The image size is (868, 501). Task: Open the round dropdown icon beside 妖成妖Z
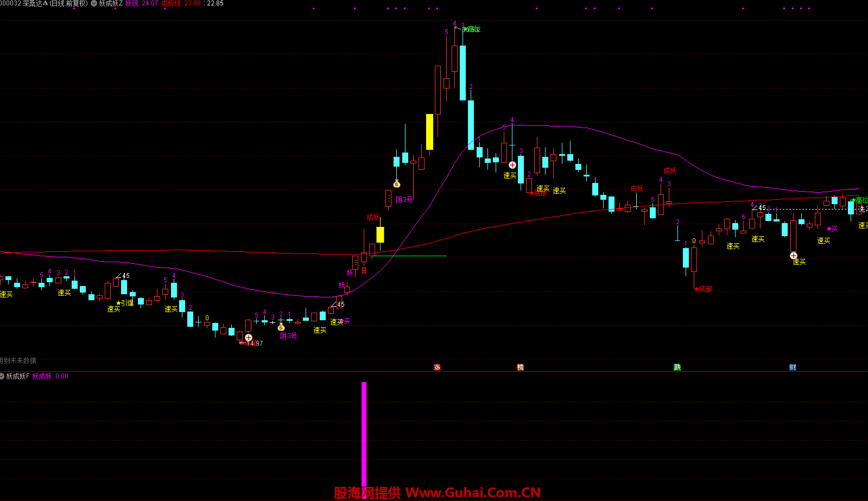coord(94,3)
